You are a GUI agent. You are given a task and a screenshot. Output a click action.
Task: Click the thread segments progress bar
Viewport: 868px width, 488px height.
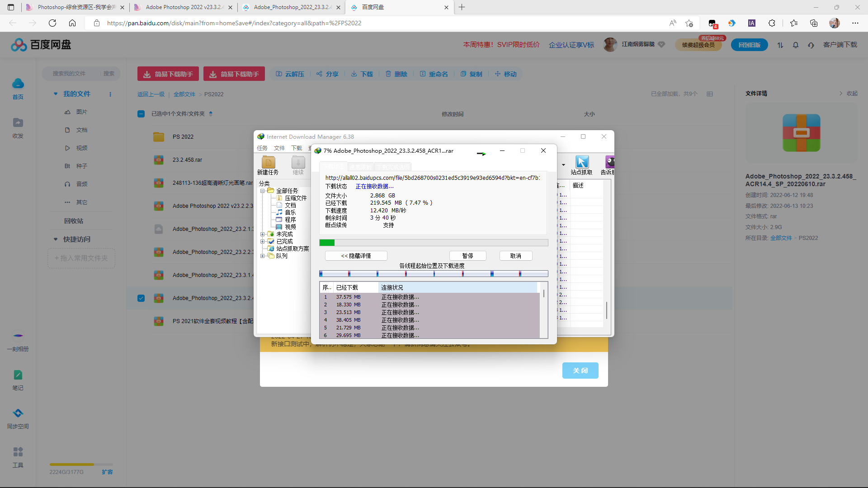coord(434,274)
